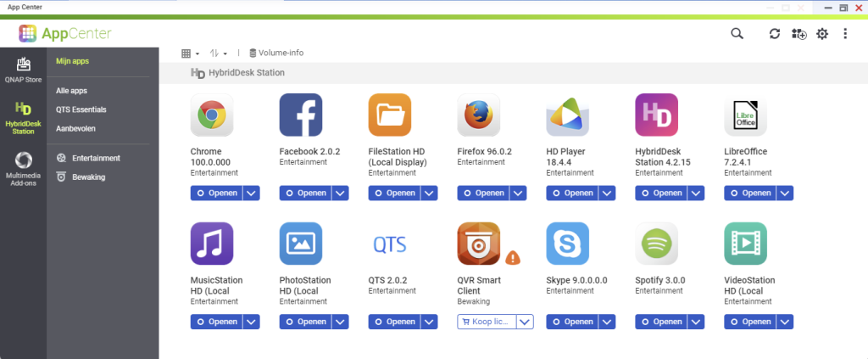The width and height of the screenshot is (868, 359).
Task: Expand QVR Smart Client's dropdown arrow
Action: click(526, 322)
